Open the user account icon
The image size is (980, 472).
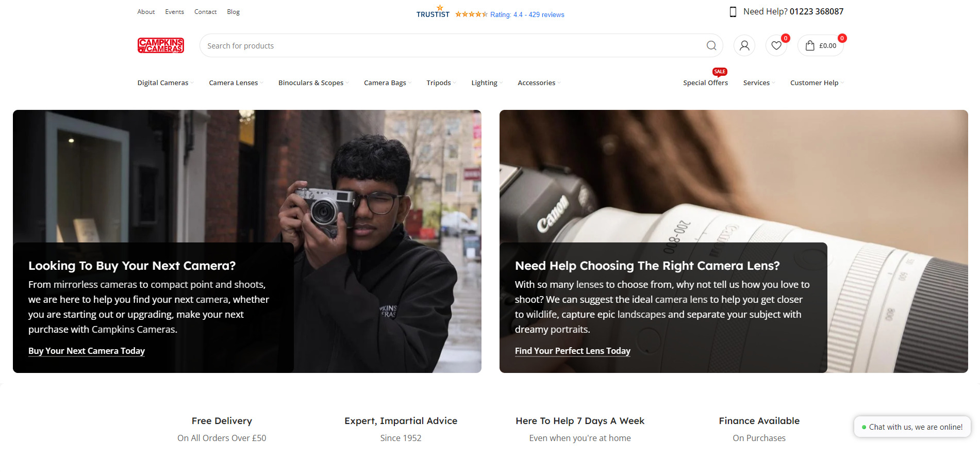[744, 45]
